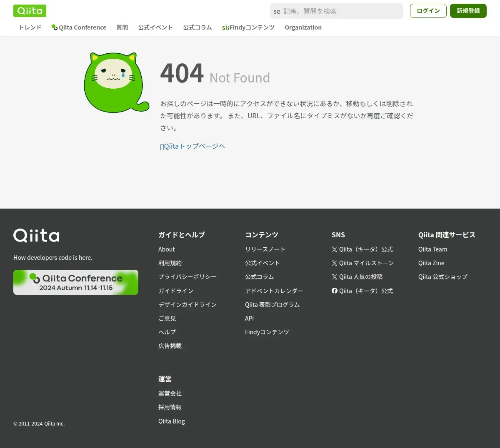The height and width of the screenshot is (448, 500).
Task: Open the 公式イベント nav tab
Action: click(155, 27)
